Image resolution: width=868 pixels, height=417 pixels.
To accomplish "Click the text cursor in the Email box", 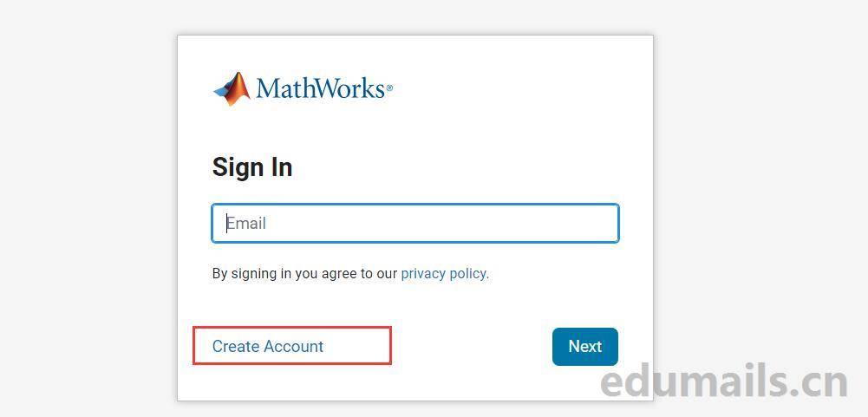I will click(227, 223).
